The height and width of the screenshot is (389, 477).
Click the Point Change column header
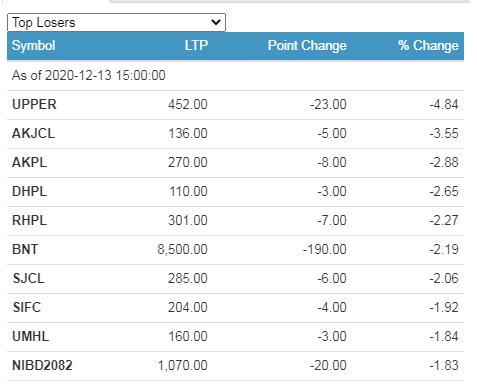[x=307, y=46]
